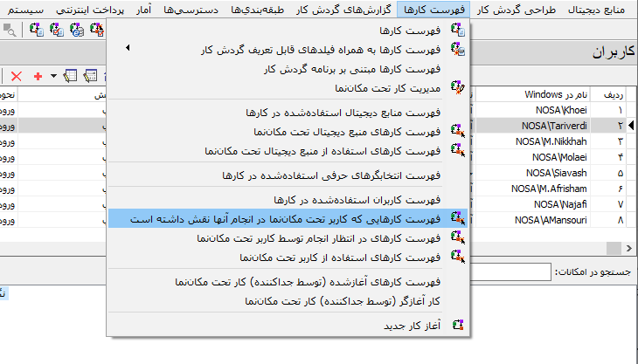Click the icon beside 'فهرست کارها' menu entry
Viewport: 638px width, 364px height.
(456, 31)
